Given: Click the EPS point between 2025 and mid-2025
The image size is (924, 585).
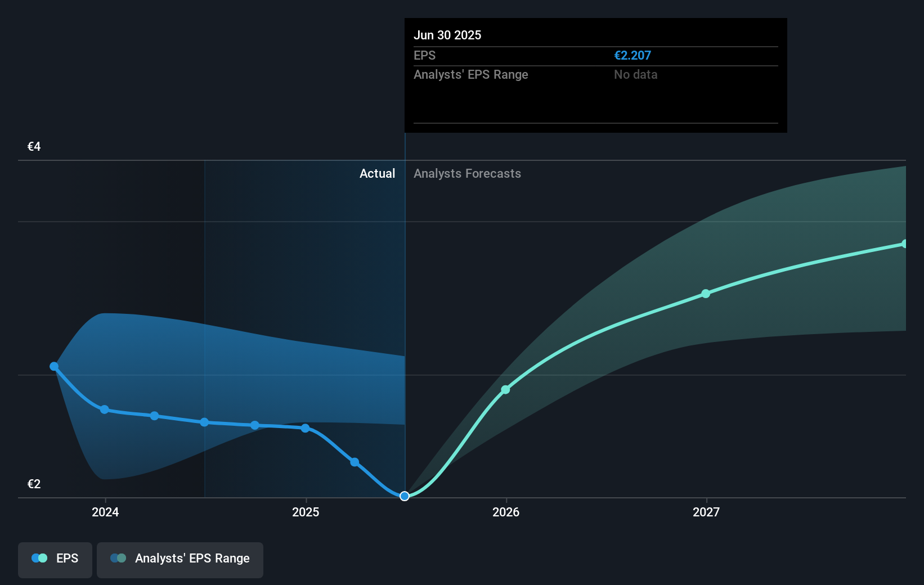Looking at the screenshot, I should [x=355, y=462].
